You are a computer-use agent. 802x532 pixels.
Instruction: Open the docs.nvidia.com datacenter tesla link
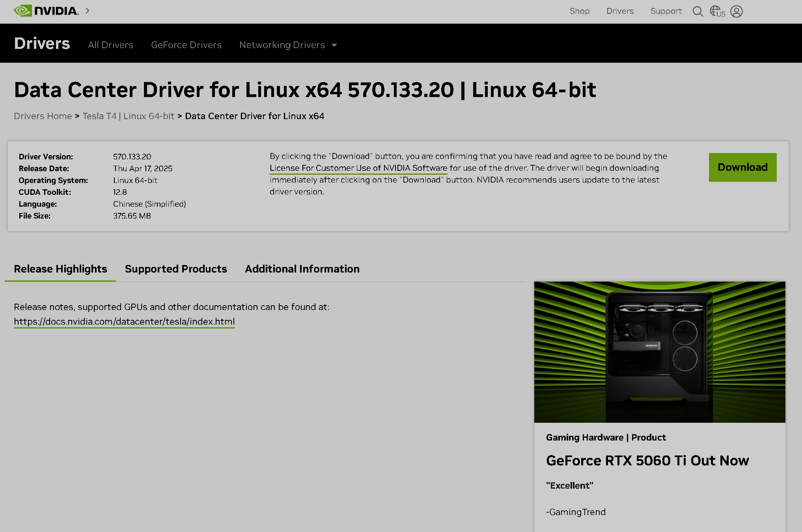point(124,321)
